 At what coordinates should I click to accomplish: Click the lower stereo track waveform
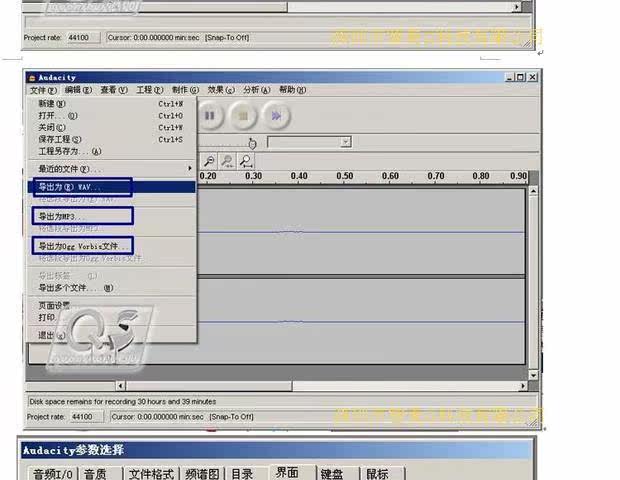click(x=361, y=321)
